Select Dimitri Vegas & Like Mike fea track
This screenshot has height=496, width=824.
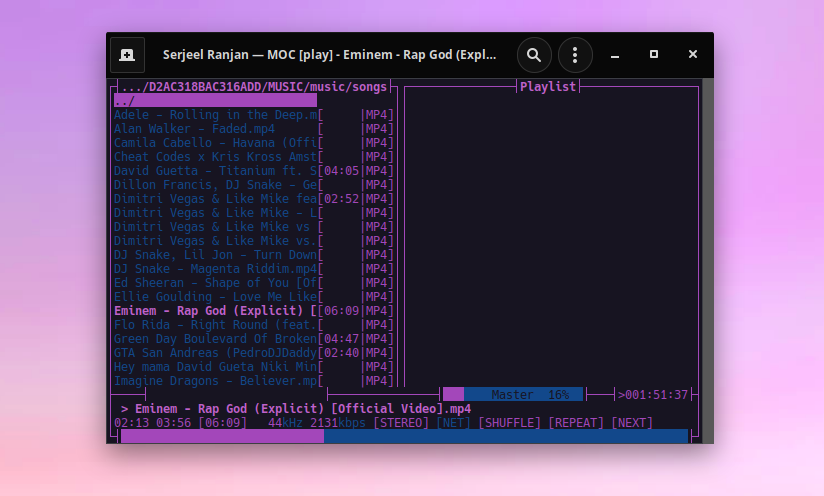click(254, 199)
